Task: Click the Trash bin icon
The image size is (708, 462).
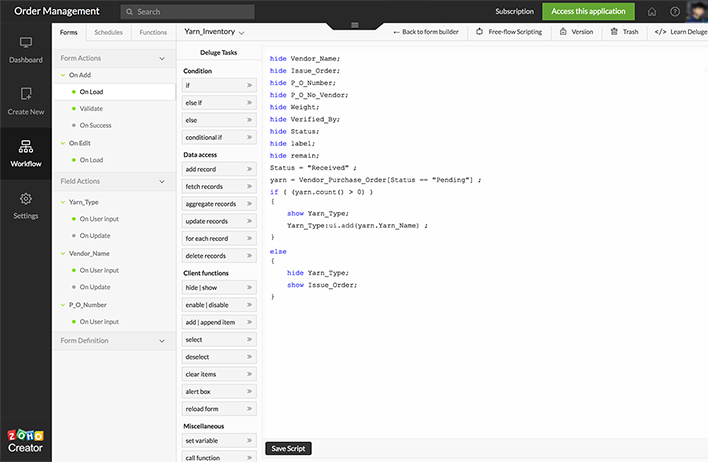Action: [x=614, y=32]
